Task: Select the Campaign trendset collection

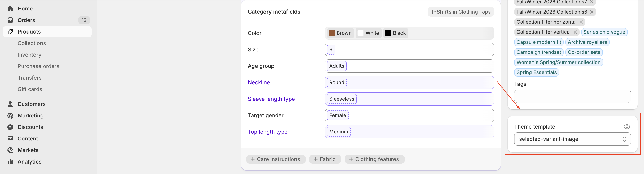Action: pyautogui.click(x=539, y=52)
